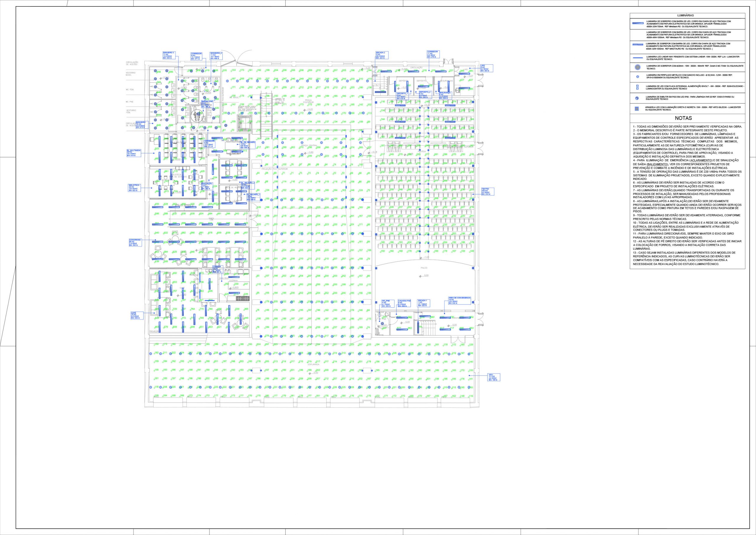This screenshot has height=535, width=756.
Task: Click the integrated LED plate rectangle legend symbol
Action: (638, 87)
